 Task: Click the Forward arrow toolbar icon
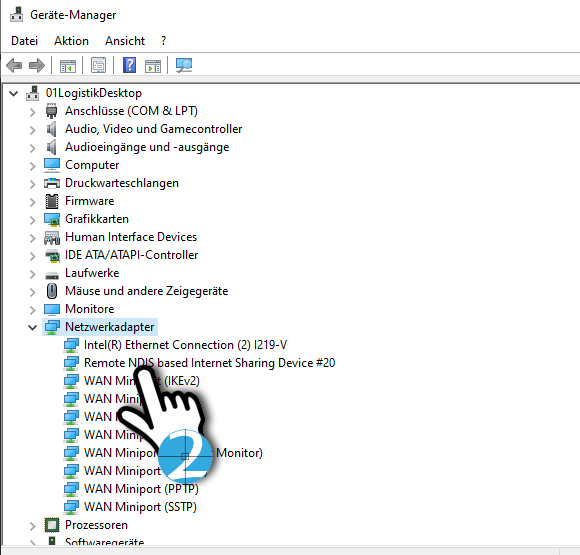coord(37,65)
